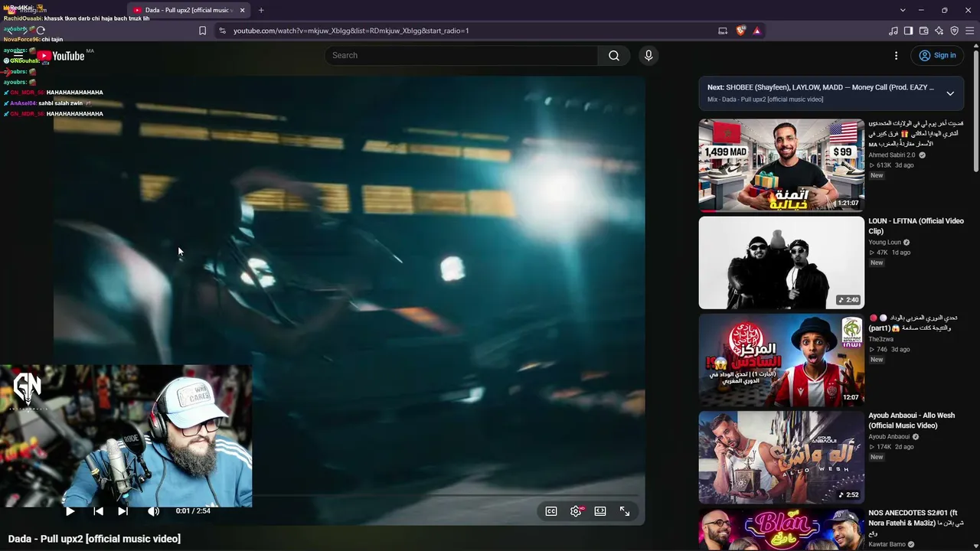Toggle subtitles with the CC button
This screenshot has height=551, width=980.
(x=551, y=511)
